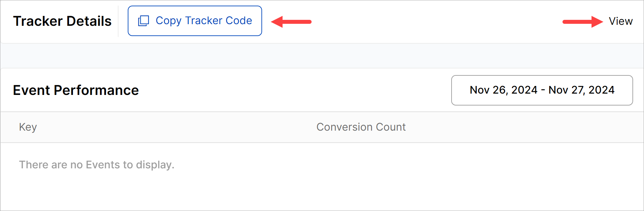The width and height of the screenshot is (644, 211).
Task: Click the start date Nov 26, 2024
Action: click(503, 90)
